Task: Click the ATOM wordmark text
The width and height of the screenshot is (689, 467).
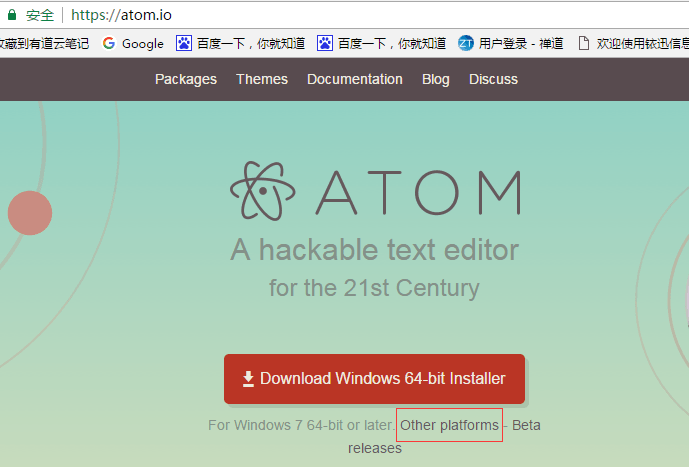Action: (x=418, y=192)
